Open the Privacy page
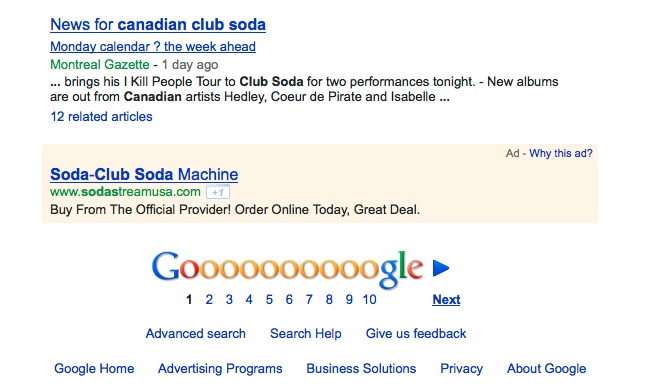Image resolution: width=647 pixels, height=384 pixels. pyautogui.click(x=461, y=368)
